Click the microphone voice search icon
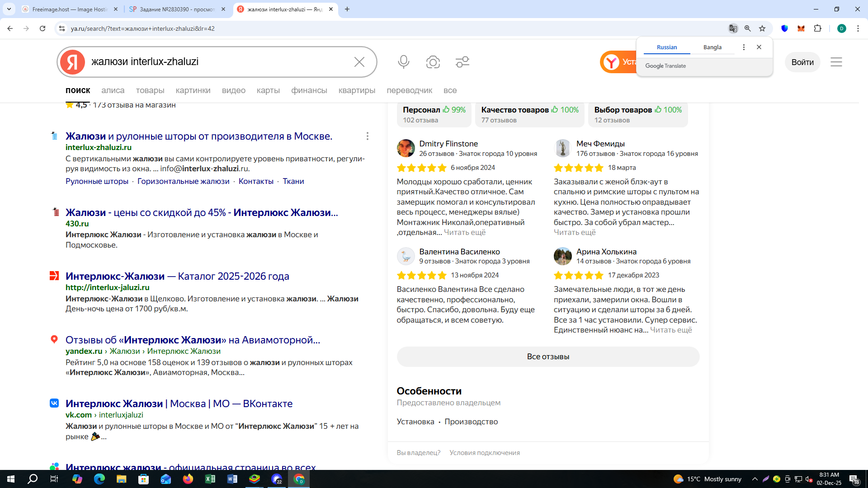Screen dimensions: 868x488 [x=403, y=62]
